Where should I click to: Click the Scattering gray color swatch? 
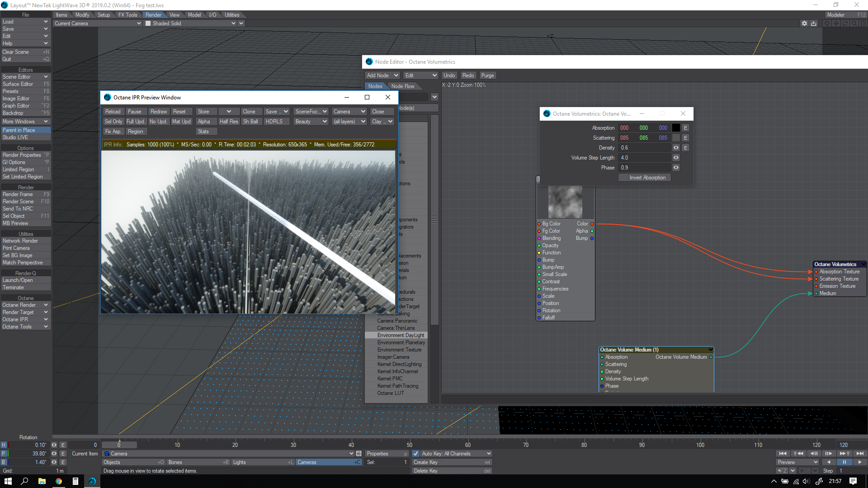[x=676, y=138]
